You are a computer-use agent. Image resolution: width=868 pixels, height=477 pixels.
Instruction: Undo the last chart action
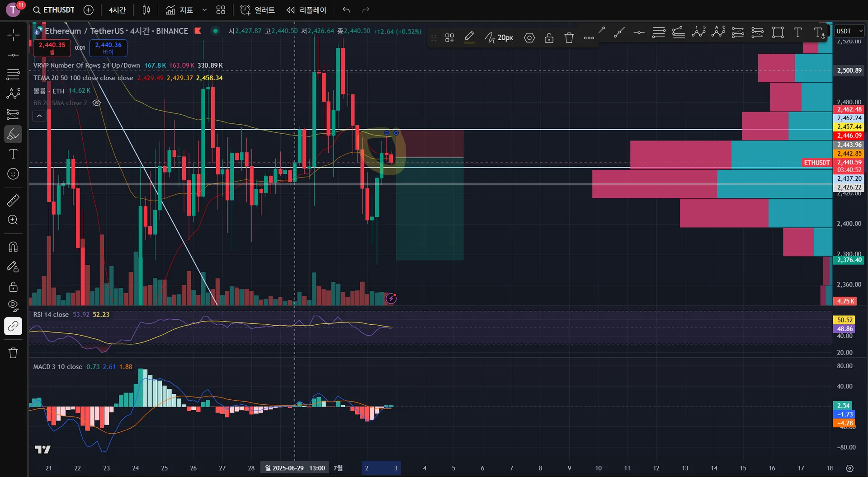346,10
